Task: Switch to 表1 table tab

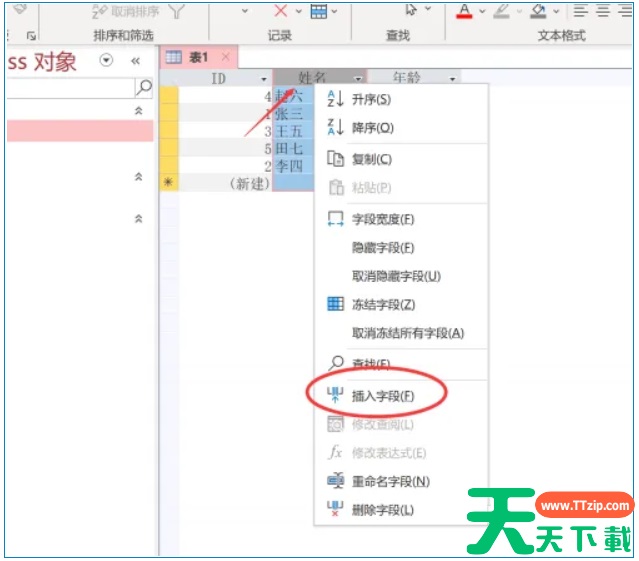Action: tap(198, 57)
